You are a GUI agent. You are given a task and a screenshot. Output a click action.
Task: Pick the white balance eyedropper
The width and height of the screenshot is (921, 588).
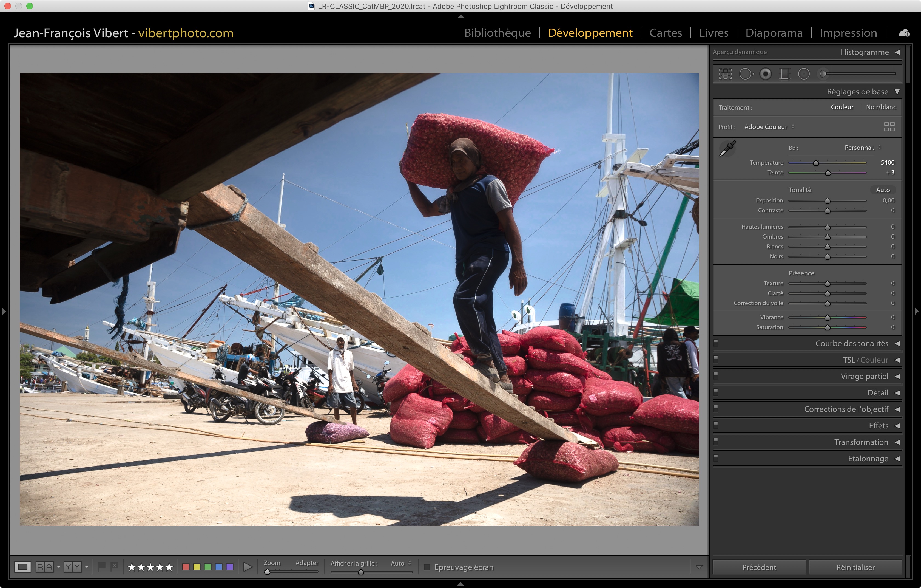727,149
